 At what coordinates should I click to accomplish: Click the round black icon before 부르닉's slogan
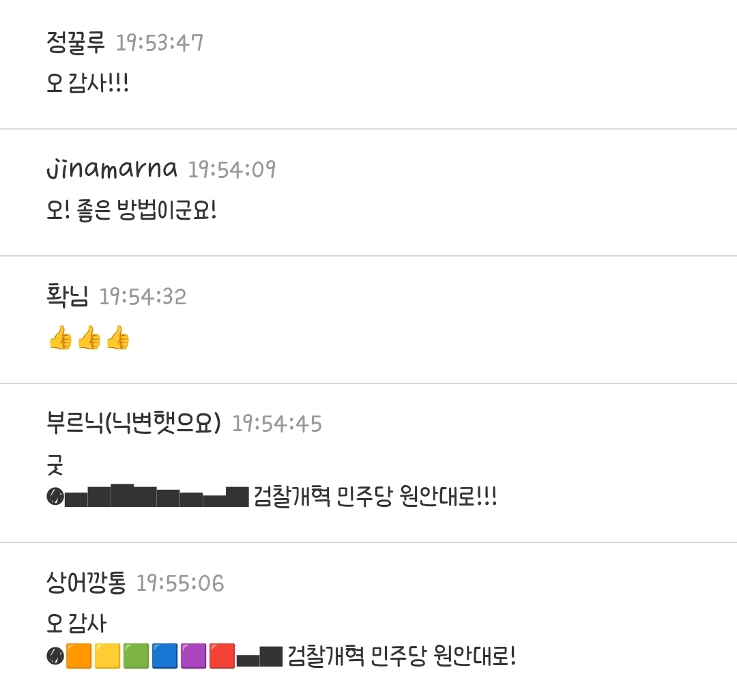click(55, 497)
